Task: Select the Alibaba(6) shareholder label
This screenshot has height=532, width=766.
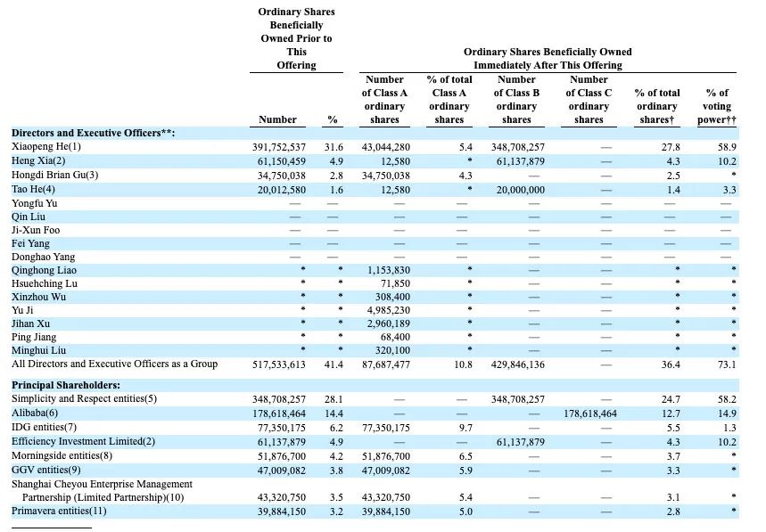Action: (x=35, y=413)
